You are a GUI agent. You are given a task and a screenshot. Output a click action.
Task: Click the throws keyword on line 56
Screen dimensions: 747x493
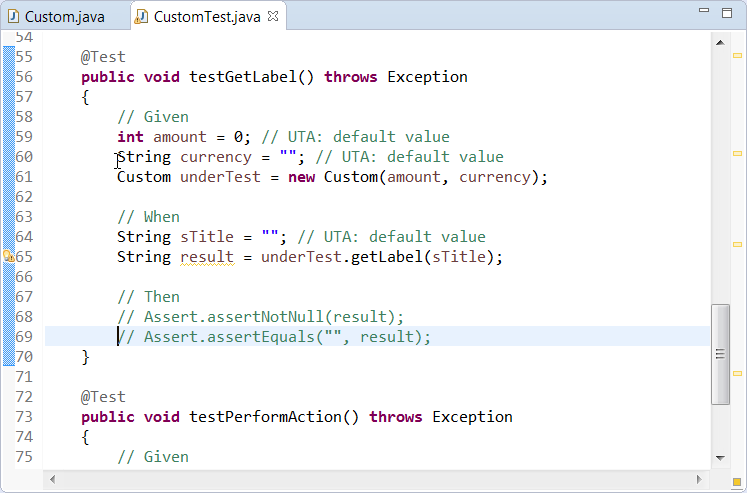351,77
